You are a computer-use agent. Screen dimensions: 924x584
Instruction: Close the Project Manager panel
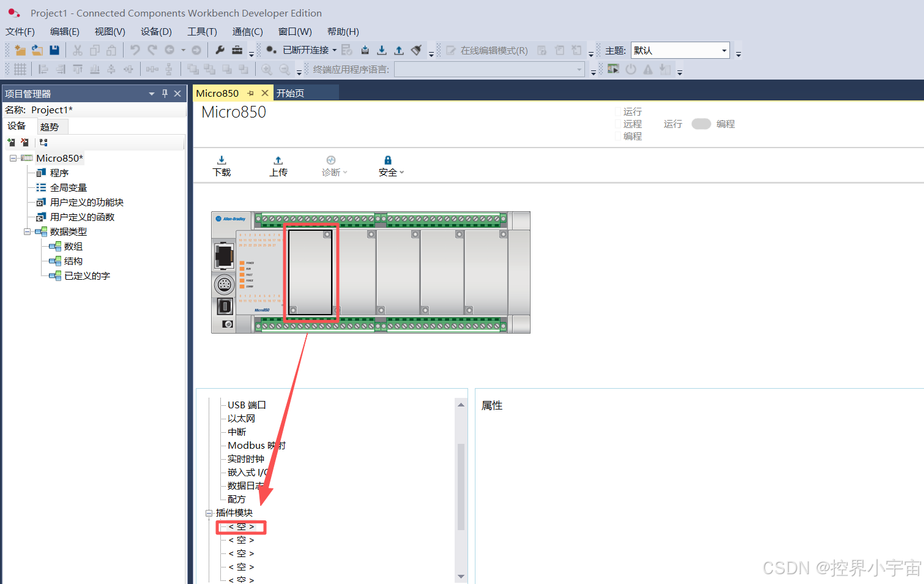[x=177, y=94]
